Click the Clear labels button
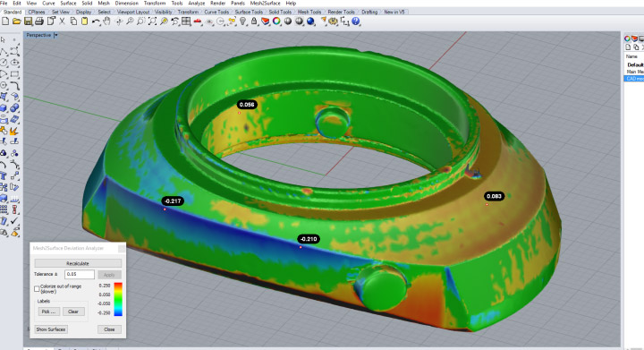Viewport: 644px width, 350px height. point(73,312)
